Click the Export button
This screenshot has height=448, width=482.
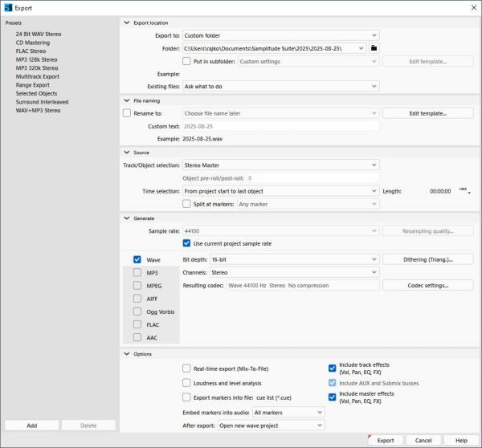pyautogui.click(x=386, y=440)
